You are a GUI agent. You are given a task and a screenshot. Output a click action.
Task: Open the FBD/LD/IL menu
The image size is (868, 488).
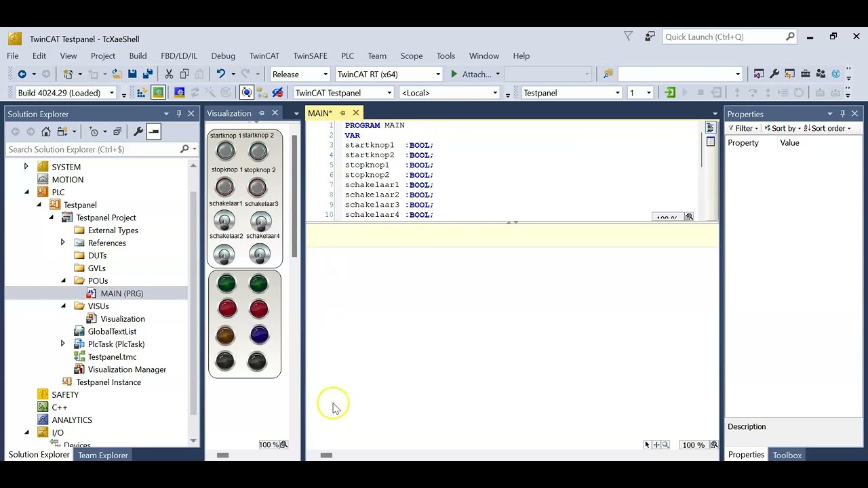click(x=179, y=56)
